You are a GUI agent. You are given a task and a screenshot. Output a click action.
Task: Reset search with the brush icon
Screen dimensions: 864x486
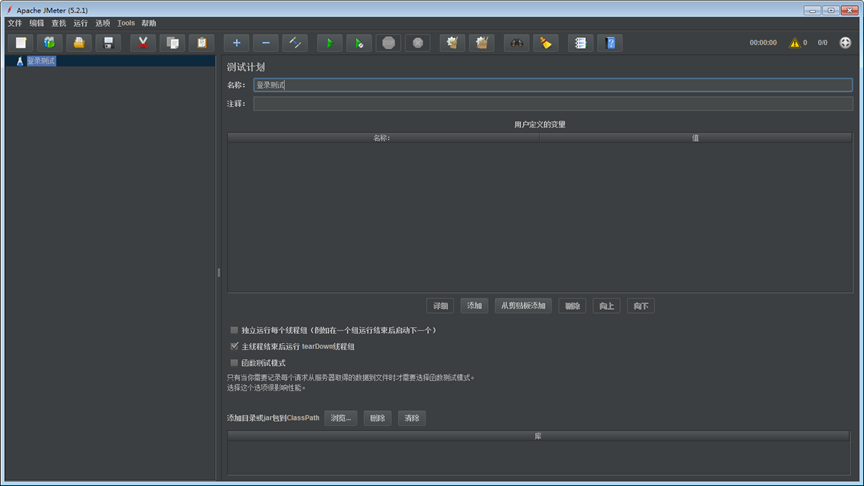pyautogui.click(x=546, y=43)
